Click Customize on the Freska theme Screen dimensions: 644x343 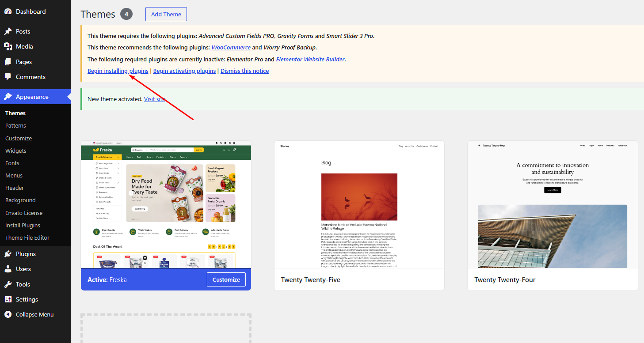click(226, 279)
